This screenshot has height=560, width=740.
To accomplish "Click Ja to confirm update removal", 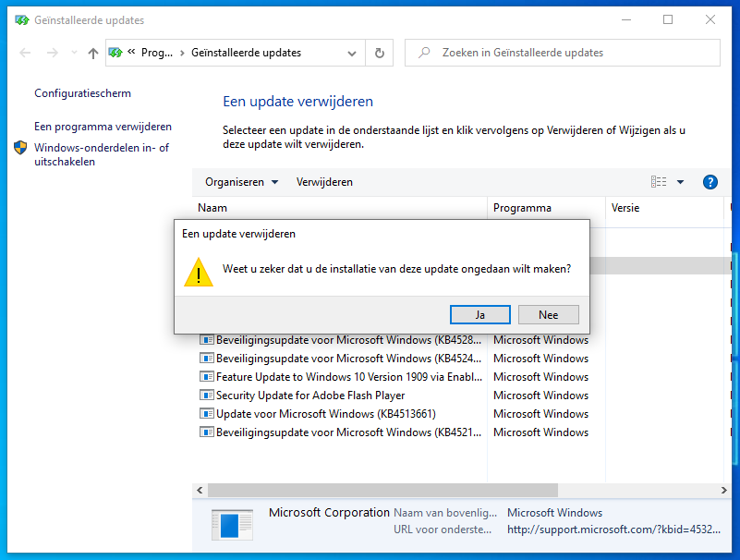I will 479,315.
